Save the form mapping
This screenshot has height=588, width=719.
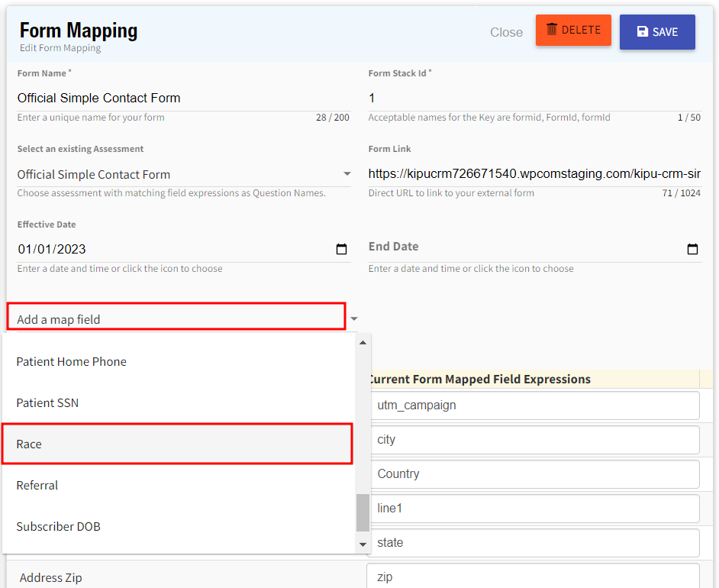pos(657,32)
